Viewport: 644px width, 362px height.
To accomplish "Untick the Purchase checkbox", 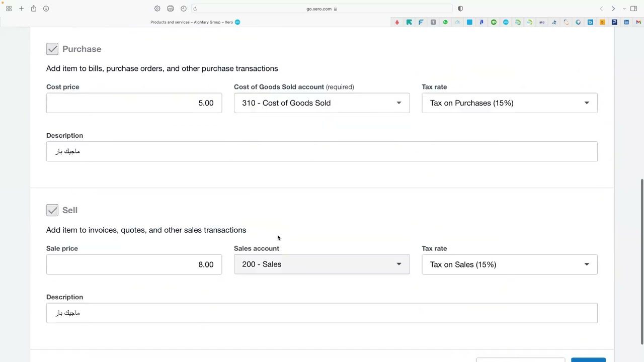I will click(x=52, y=49).
